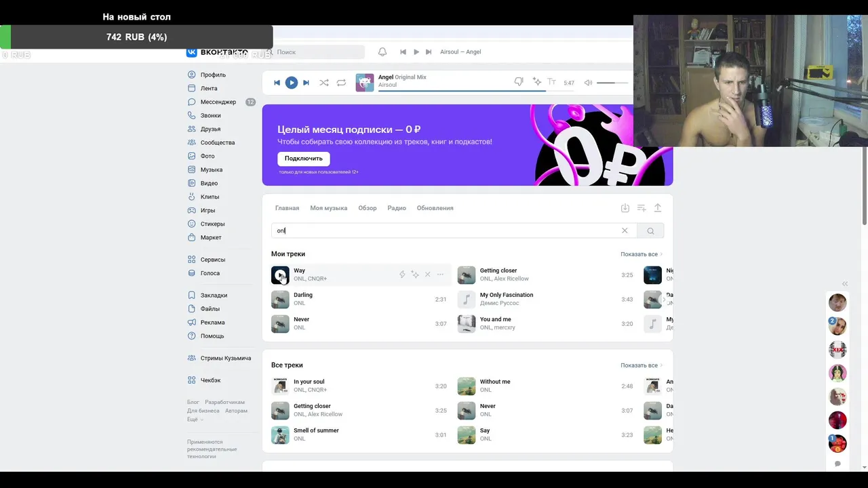Remove Way track using its X icon
This screenshot has width=868, height=488.
427,274
